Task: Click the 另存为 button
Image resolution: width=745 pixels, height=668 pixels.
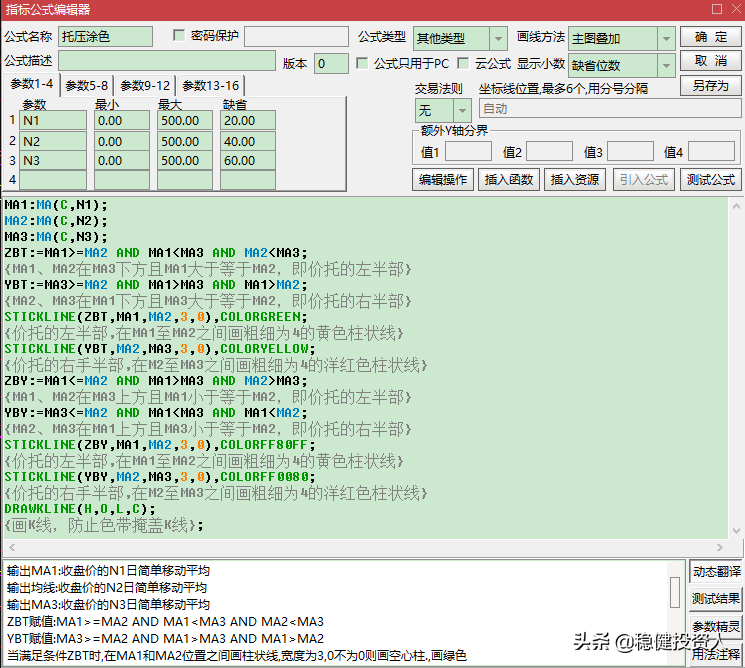Action: [x=711, y=86]
